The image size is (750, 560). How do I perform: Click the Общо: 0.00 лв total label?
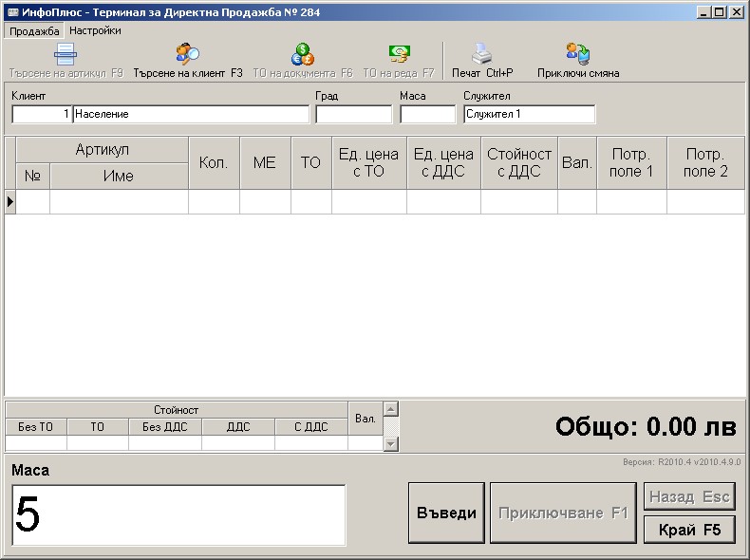pos(646,426)
